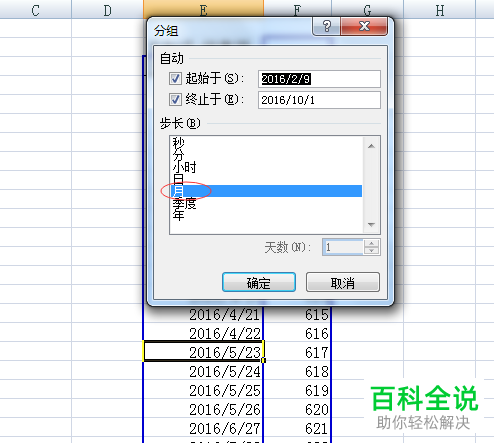
Task: Click cell with date 2016/6/27
Action: tap(203, 428)
